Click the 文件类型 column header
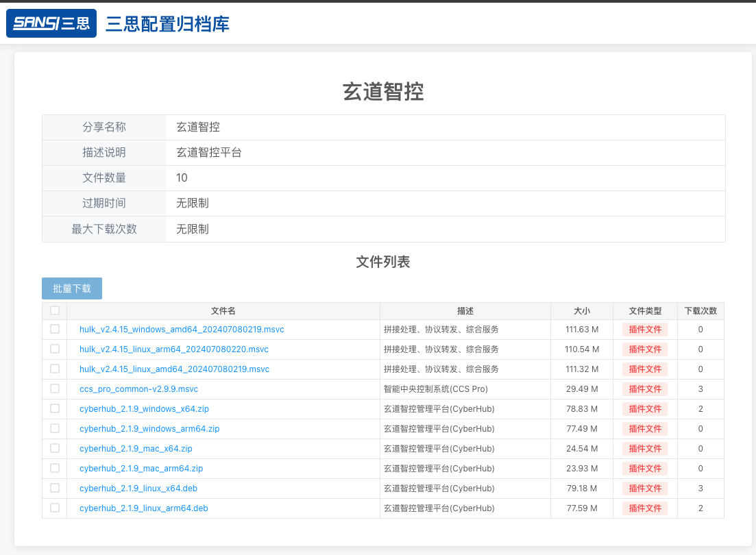756x555 pixels. click(x=645, y=311)
